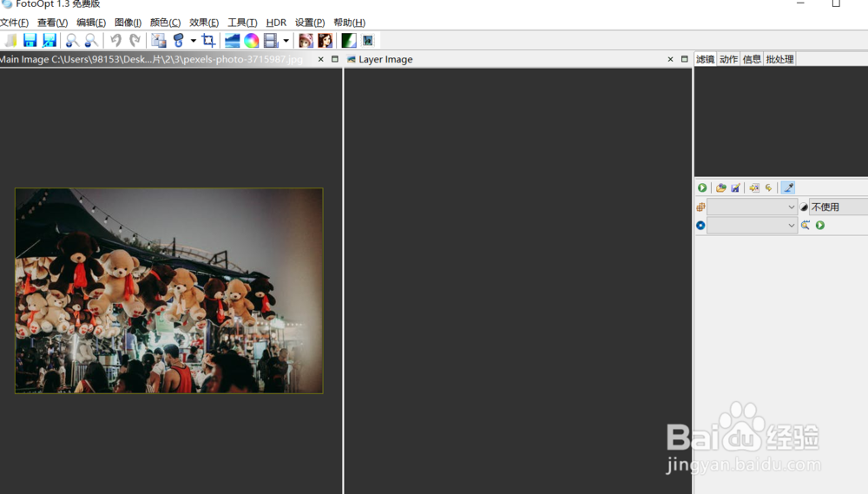
Task: Open the 效果(E) menu
Action: (204, 23)
